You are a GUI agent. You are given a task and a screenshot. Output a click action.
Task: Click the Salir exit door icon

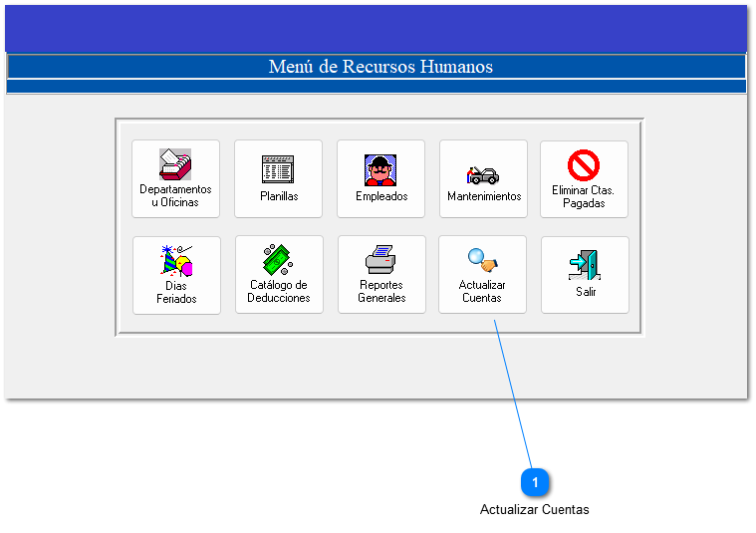[x=585, y=266]
